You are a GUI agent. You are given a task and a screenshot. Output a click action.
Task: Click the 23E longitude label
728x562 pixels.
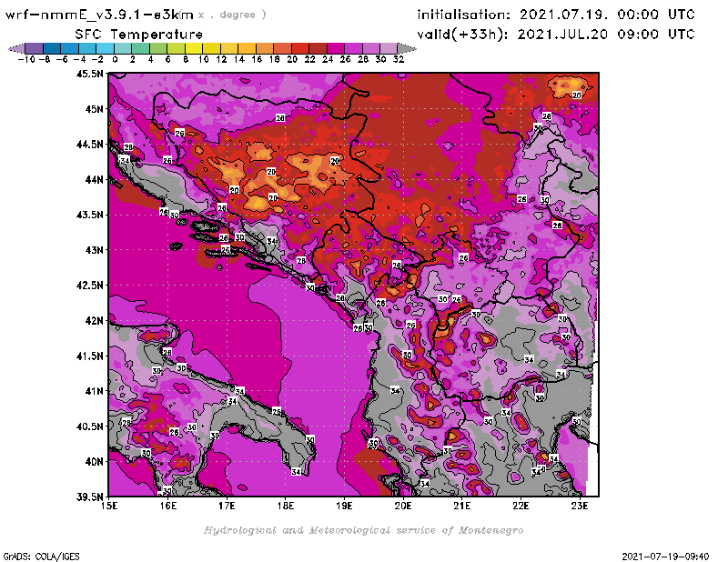[580, 506]
